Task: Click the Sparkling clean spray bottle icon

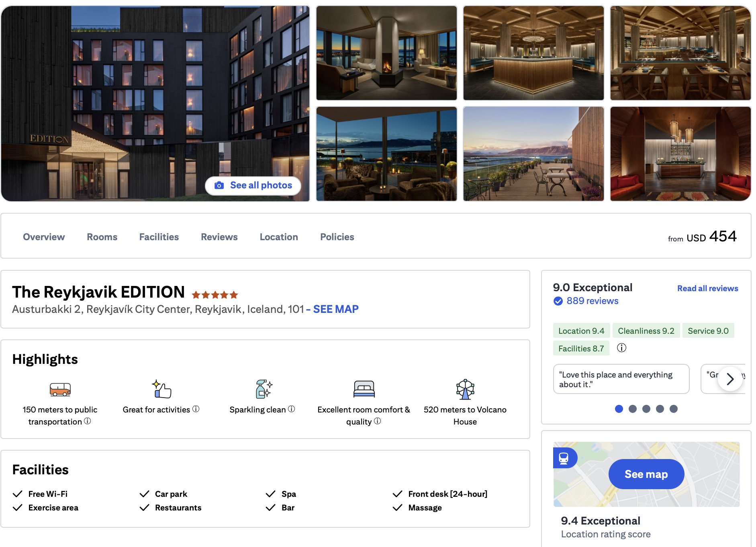Action: (262, 388)
